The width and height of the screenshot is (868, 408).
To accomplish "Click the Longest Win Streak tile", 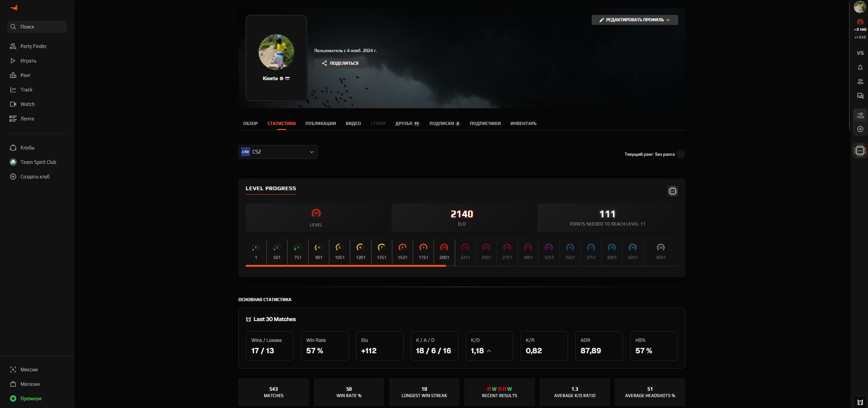I will [x=424, y=392].
